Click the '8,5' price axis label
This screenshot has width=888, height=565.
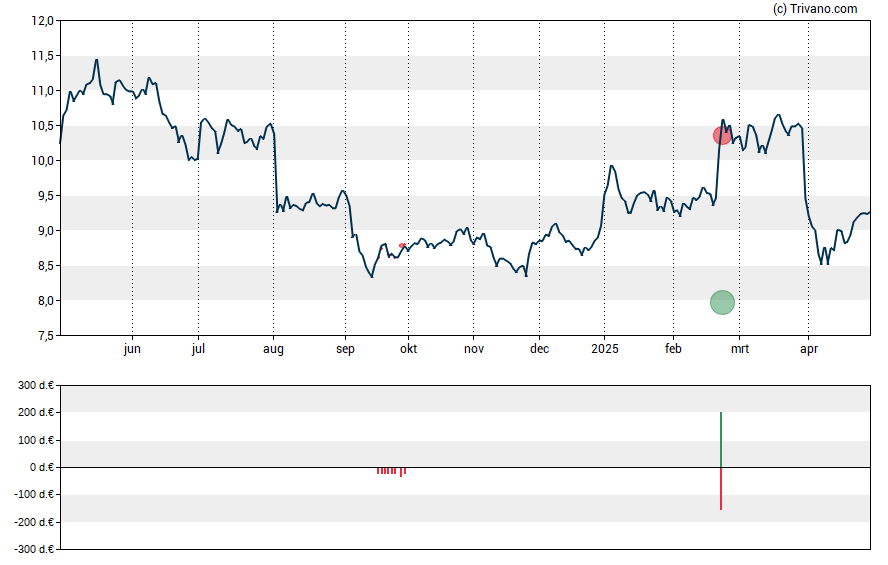45,266
